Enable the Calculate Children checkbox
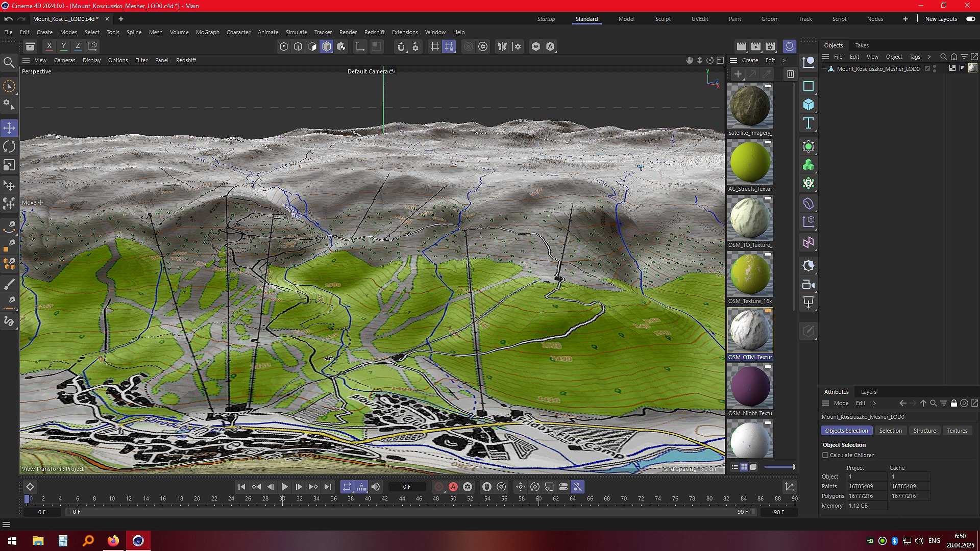The height and width of the screenshot is (551, 980). (825, 455)
